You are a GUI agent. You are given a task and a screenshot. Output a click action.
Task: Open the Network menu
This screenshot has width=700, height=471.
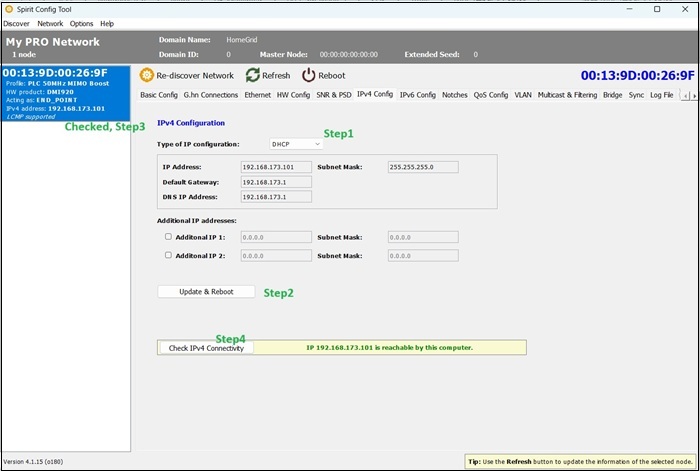50,23
